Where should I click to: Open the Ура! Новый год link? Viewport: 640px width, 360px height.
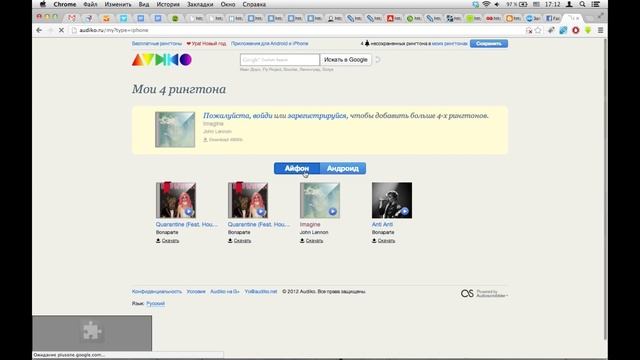(206, 43)
